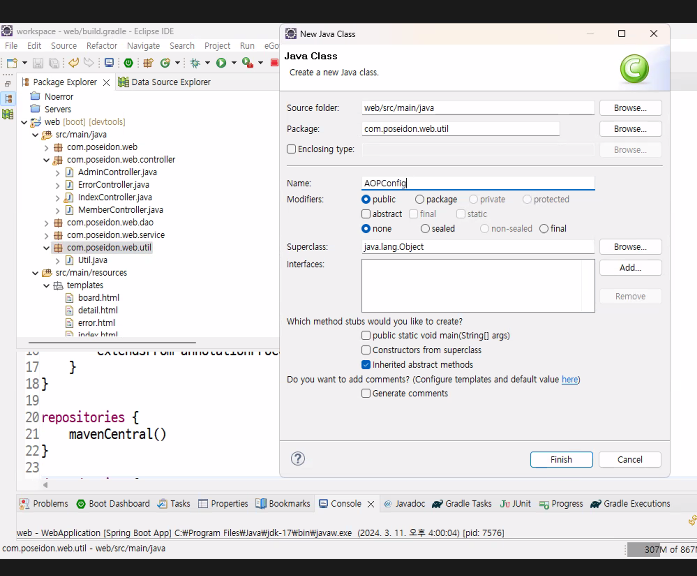697x576 pixels.
Task: Close the Console view tab
Action: tap(371, 504)
